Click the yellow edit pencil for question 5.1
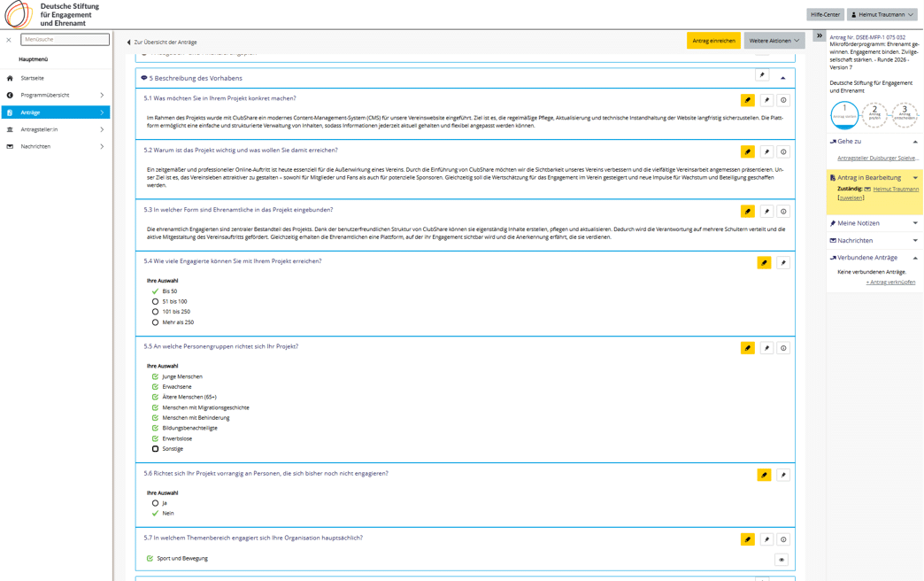 pyautogui.click(x=748, y=100)
